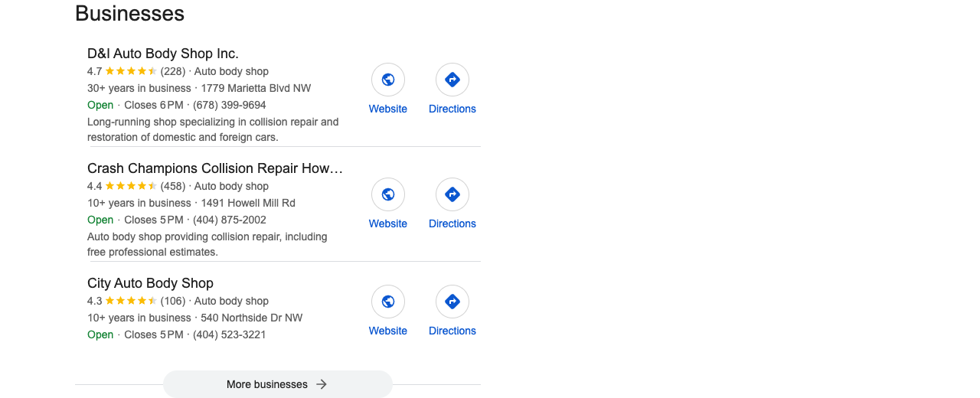
Task: Click the City Auto Body Shop directions icon
Action: click(x=452, y=302)
